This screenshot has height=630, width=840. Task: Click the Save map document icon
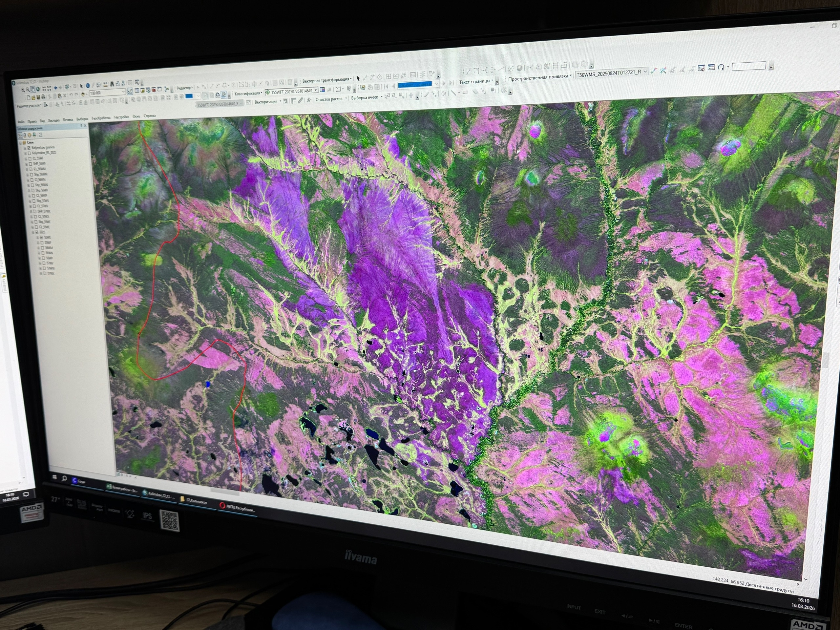[39, 97]
